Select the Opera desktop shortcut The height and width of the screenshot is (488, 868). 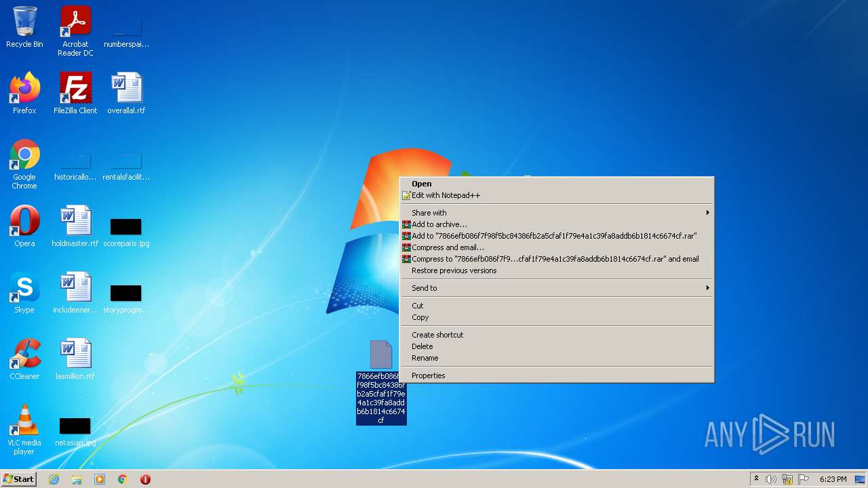click(x=24, y=226)
